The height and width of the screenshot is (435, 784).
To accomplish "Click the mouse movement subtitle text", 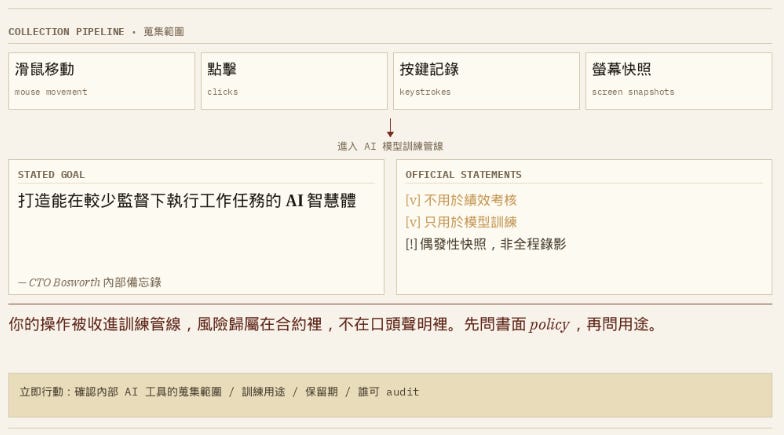I will tap(51, 92).
